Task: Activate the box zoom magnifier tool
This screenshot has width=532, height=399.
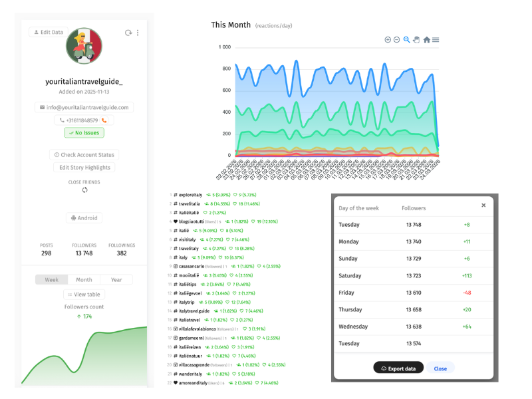Action: [x=407, y=40]
